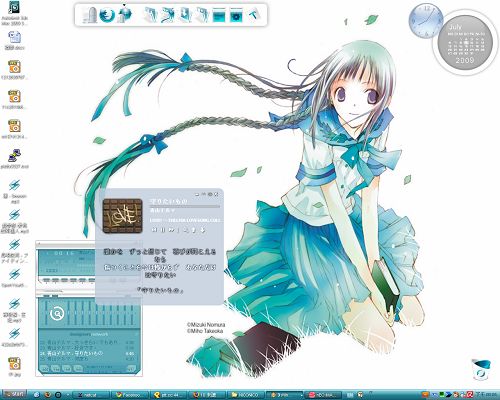This screenshot has height=400, width=500.
Task: Select track 24 守りたいもの in playlist
Action: pyautogui.click(x=87, y=353)
